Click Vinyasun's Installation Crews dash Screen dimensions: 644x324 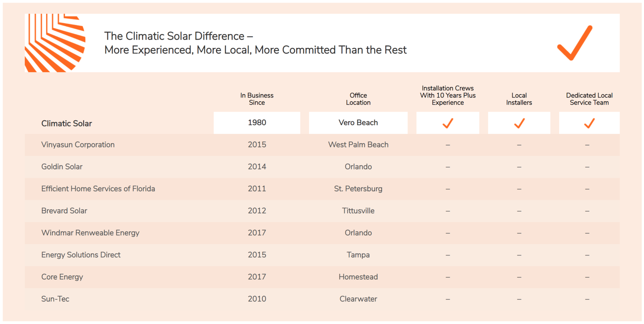(448, 145)
